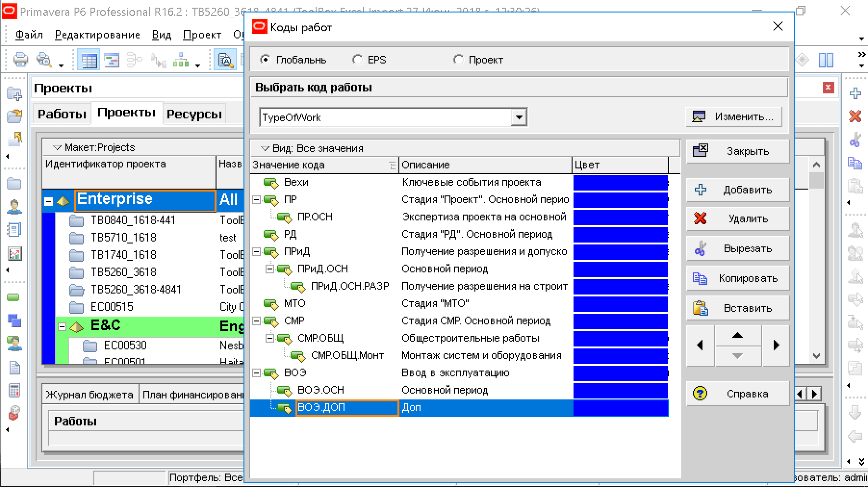Select the Глобальнь radio button
This screenshot has height=487, width=868.
point(265,60)
